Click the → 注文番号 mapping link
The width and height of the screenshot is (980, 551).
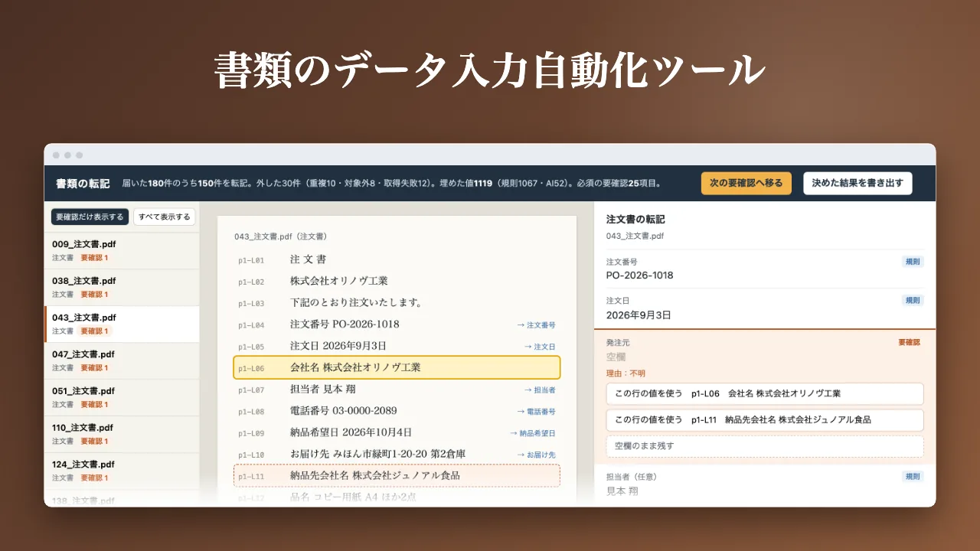[536, 325]
